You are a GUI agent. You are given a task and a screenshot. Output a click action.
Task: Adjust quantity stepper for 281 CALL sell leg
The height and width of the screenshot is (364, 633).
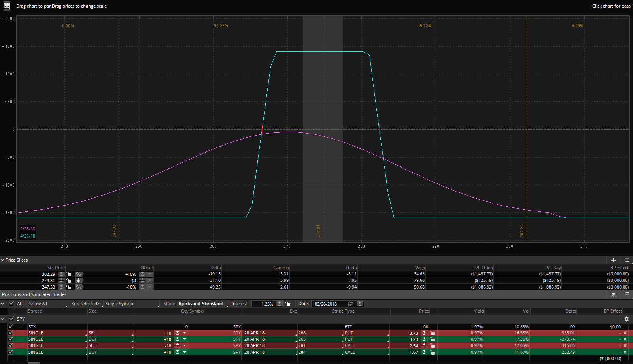[178, 346]
